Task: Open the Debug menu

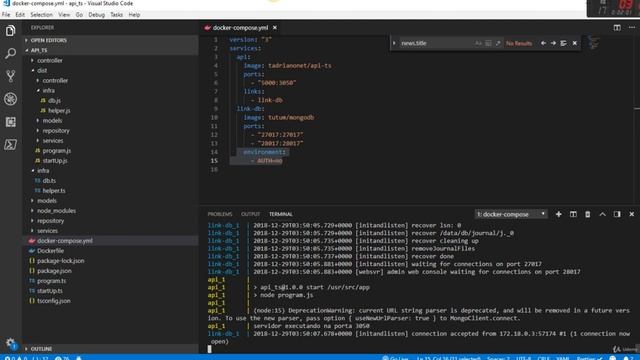Action: tap(97, 15)
